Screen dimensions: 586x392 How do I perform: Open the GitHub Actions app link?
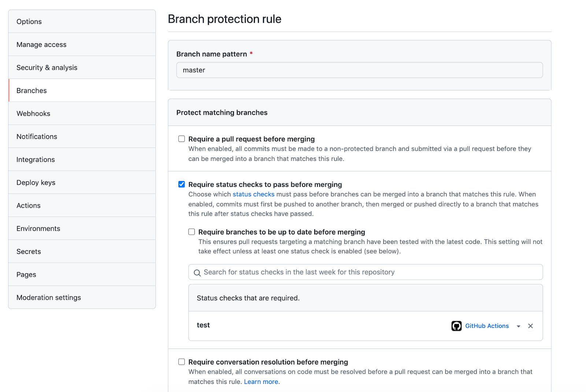coord(487,326)
